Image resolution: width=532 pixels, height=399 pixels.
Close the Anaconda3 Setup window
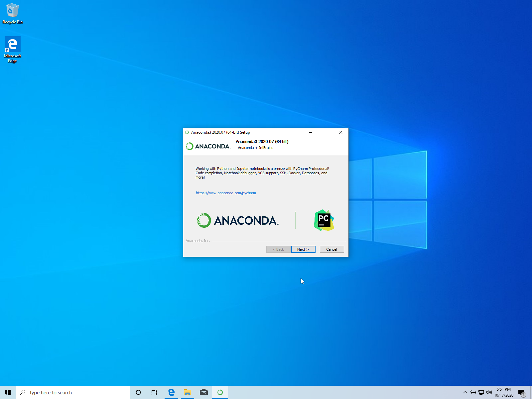341,132
